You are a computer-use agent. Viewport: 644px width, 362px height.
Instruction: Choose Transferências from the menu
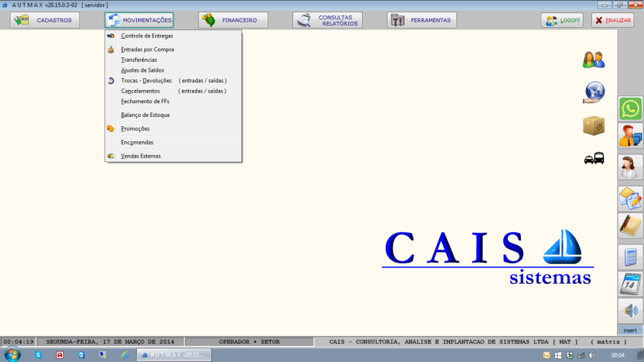173,59
